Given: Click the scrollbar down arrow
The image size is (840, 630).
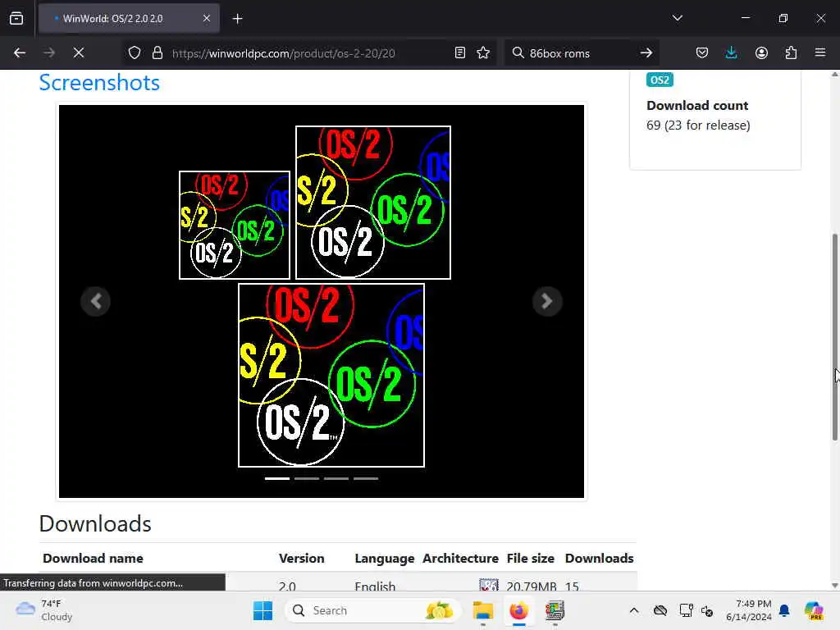Looking at the screenshot, I should [x=834, y=586].
